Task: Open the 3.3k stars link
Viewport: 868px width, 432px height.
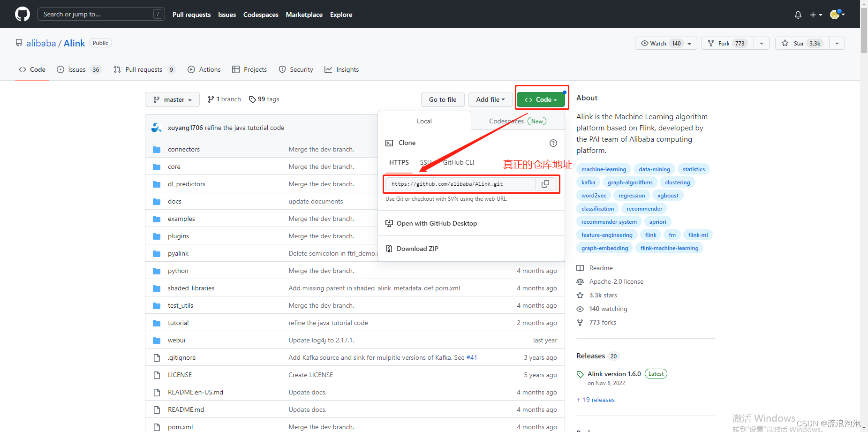Action: click(603, 295)
